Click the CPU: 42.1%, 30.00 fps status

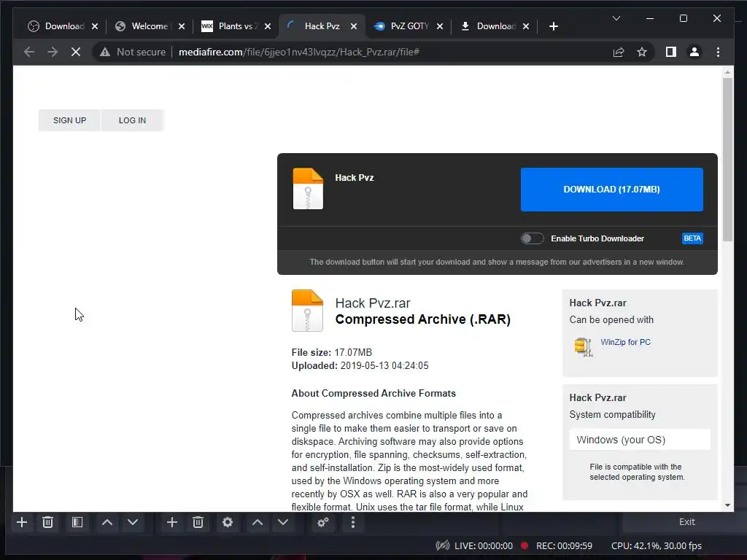(x=657, y=545)
